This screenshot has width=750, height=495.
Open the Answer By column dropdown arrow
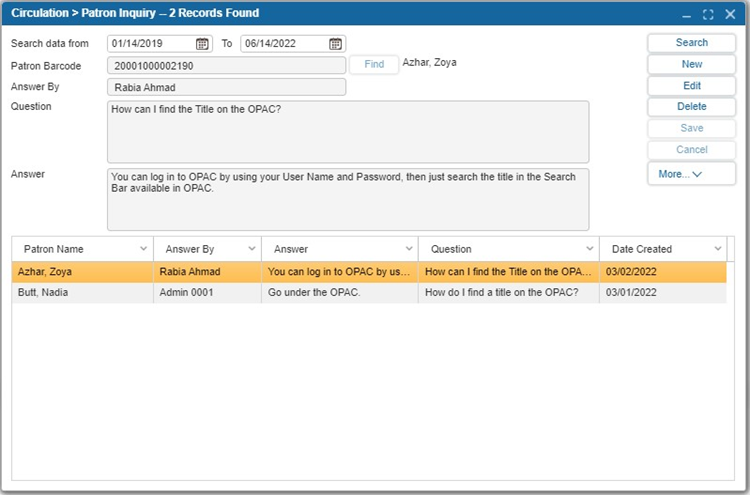coord(252,249)
